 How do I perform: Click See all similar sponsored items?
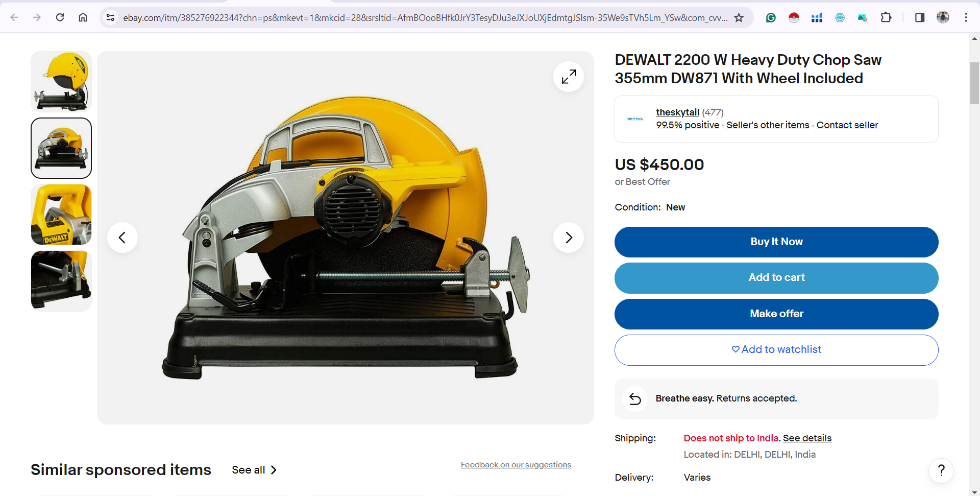(x=254, y=470)
